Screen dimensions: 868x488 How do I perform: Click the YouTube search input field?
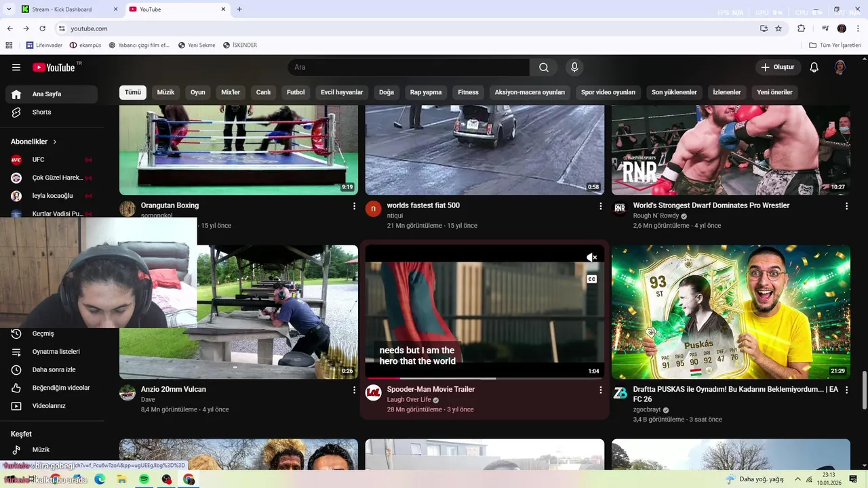point(408,67)
